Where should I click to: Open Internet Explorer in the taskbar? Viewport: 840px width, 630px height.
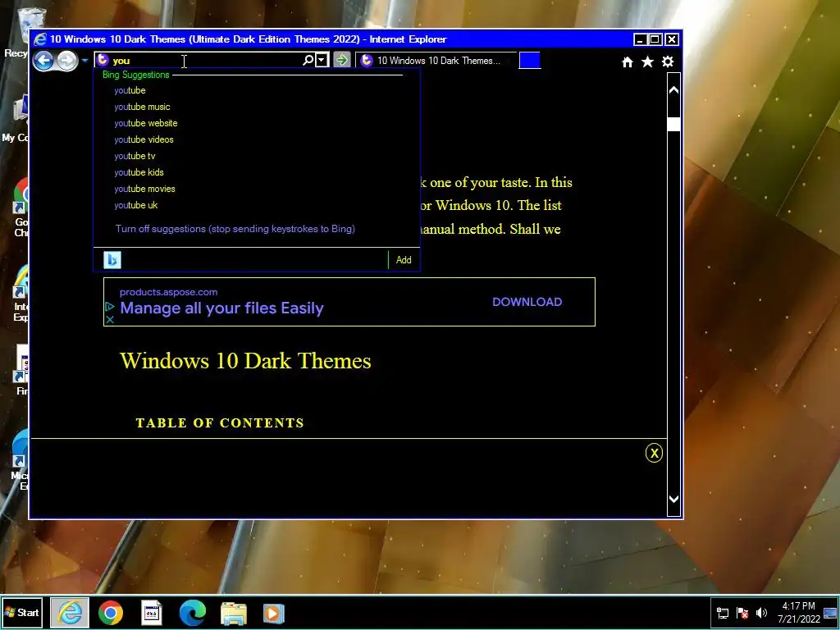(70, 612)
